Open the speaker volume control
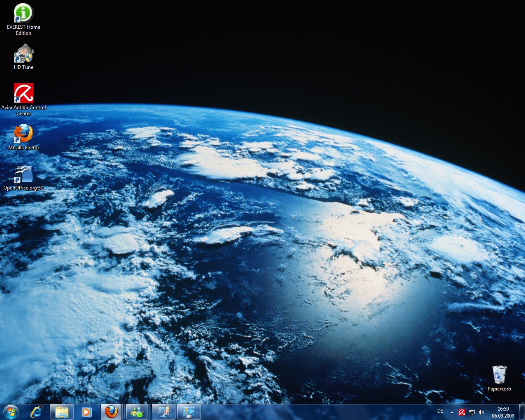Screen dimensions: 525x420 coord(482,412)
